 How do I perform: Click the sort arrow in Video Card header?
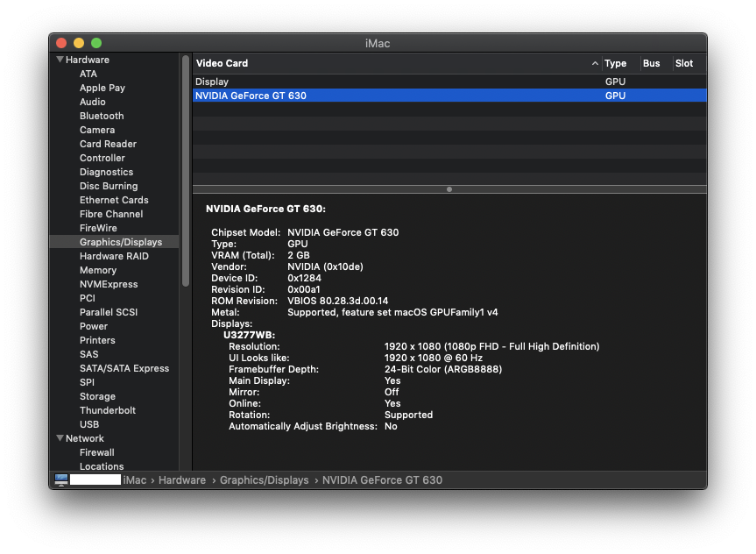click(x=595, y=63)
